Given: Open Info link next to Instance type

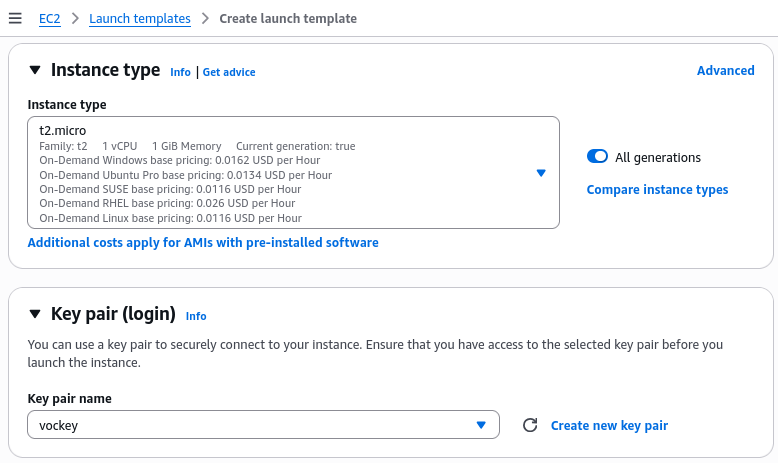Looking at the screenshot, I should tap(180, 72).
